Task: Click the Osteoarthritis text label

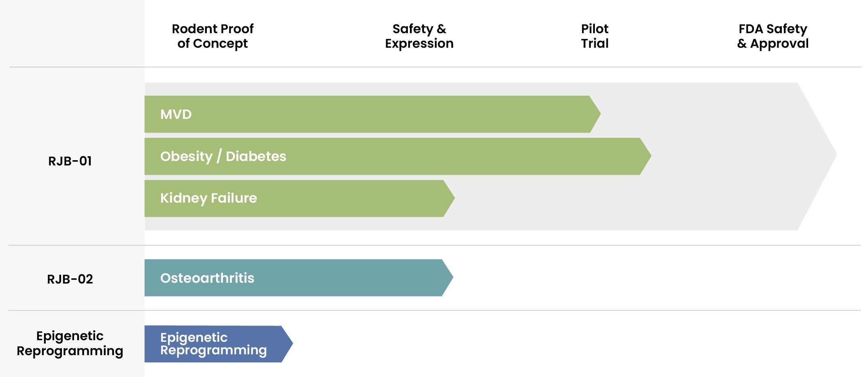Action: click(207, 278)
